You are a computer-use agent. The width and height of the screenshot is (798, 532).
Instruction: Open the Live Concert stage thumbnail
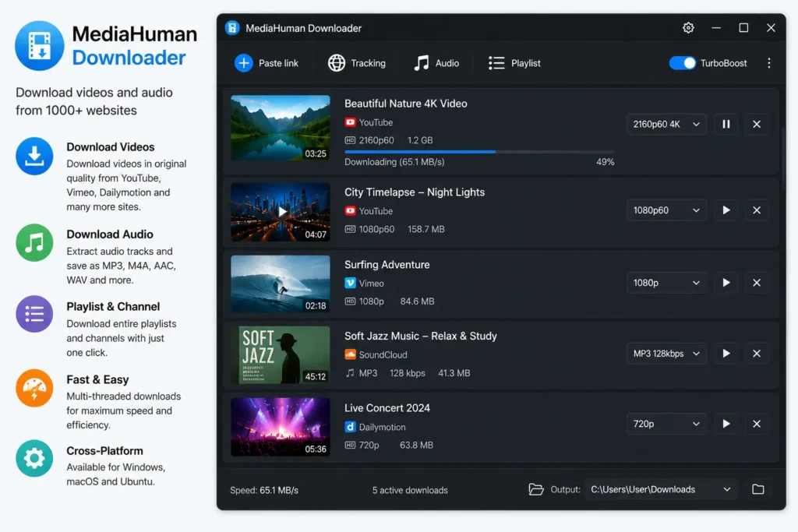click(x=281, y=427)
